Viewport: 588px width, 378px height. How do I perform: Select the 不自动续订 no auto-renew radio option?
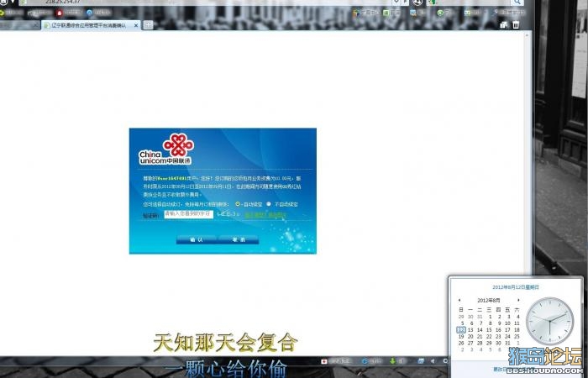point(269,204)
